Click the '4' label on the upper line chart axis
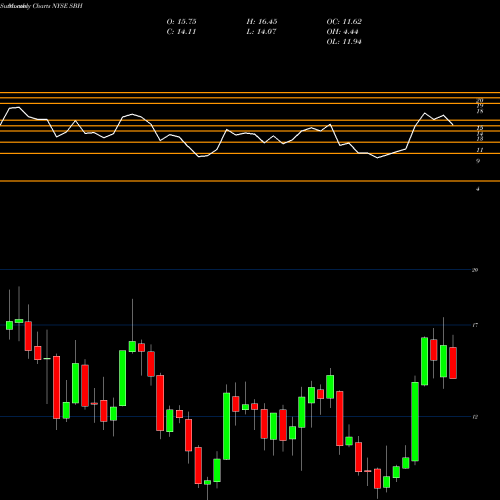The image size is (500, 500). pos(478,189)
